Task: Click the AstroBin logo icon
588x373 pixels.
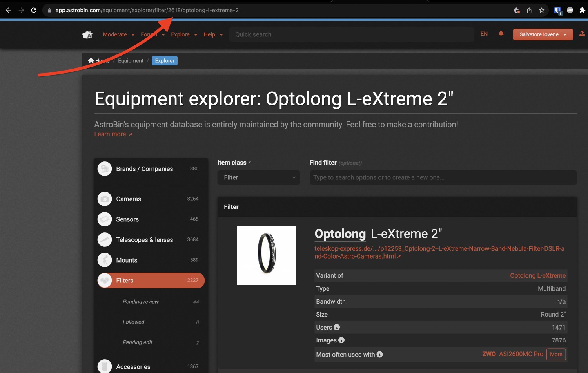Action: [87, 35]
